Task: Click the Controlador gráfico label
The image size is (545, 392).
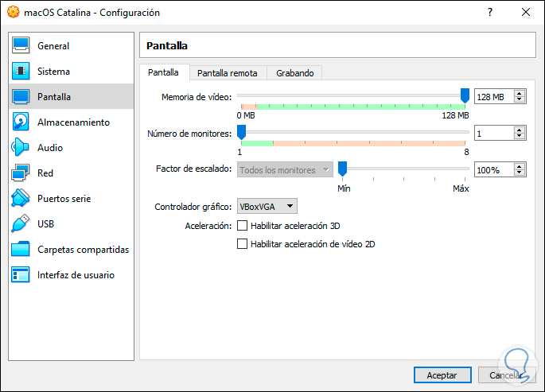Action: pos(193,207)
